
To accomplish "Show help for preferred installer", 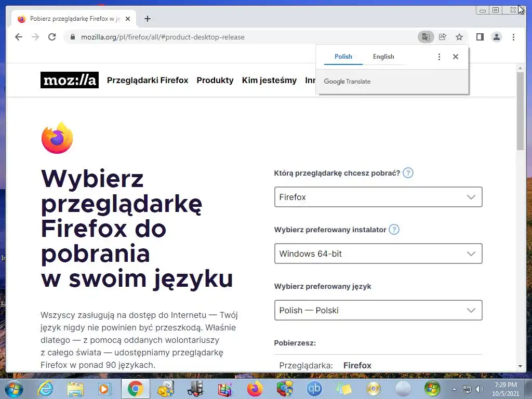I will (x=394, y=230).
